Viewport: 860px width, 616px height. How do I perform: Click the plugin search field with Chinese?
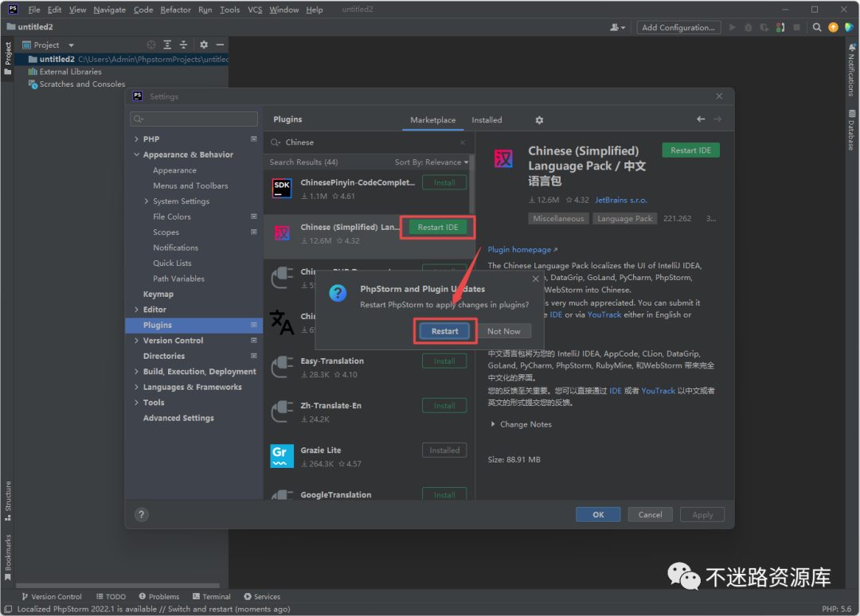[x=368, y=142]
